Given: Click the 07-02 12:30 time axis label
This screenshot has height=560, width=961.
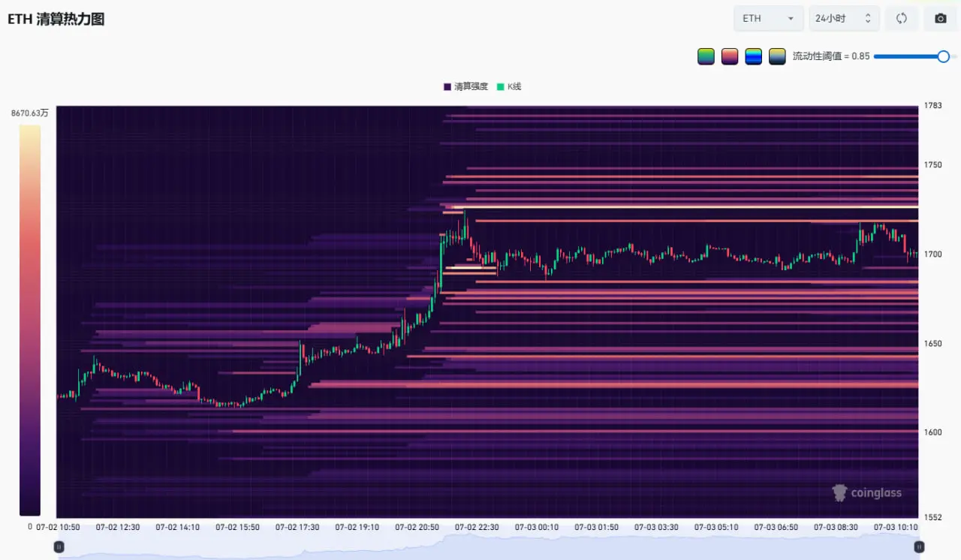Looking at the screenshot, I should coord(118,528).
